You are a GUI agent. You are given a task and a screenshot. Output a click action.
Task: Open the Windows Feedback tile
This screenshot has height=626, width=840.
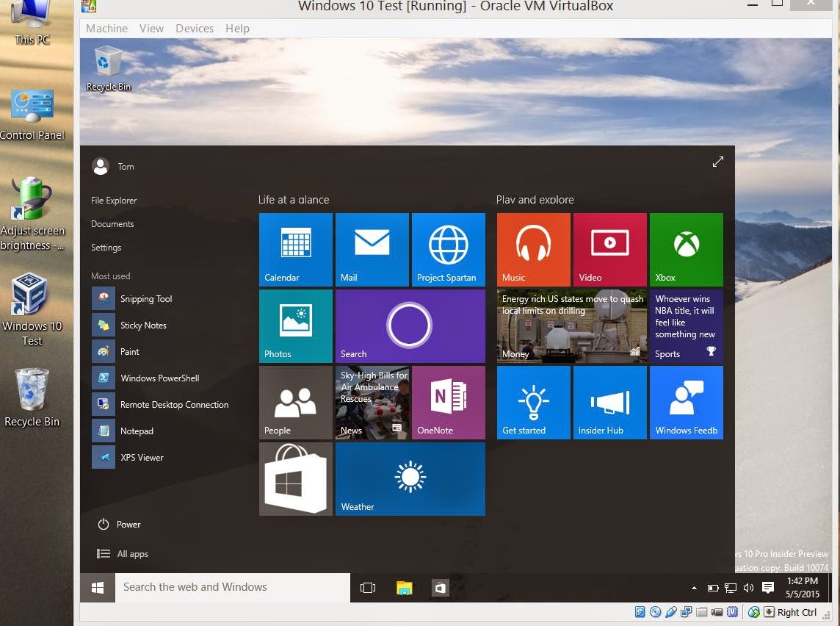[x=687, y=403]
